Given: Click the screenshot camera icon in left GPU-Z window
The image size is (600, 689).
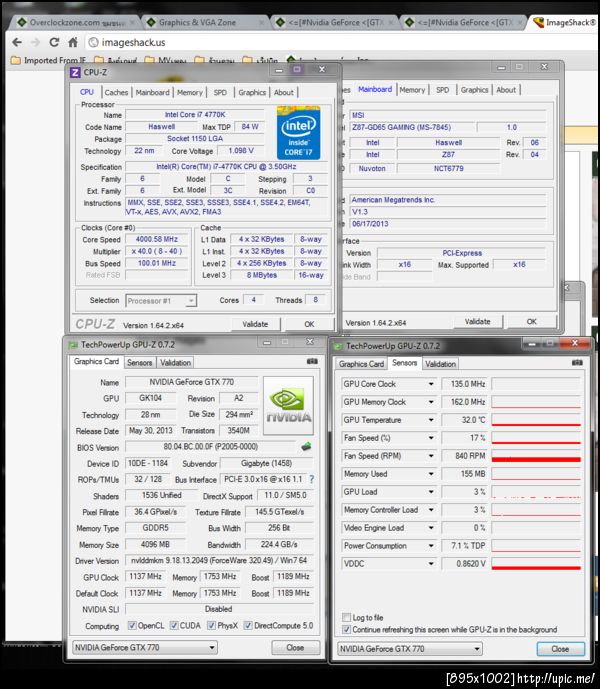Looking at the screenshot, I should point(312,361).
